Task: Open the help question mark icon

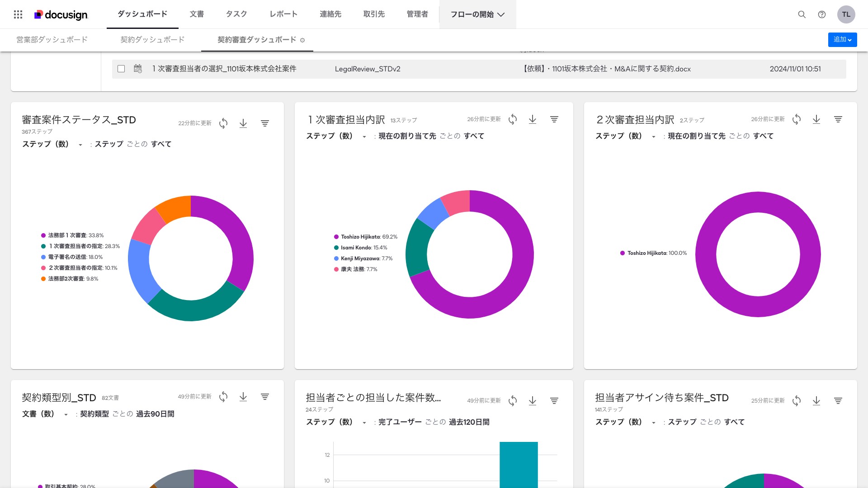Action: click(822, 14)
